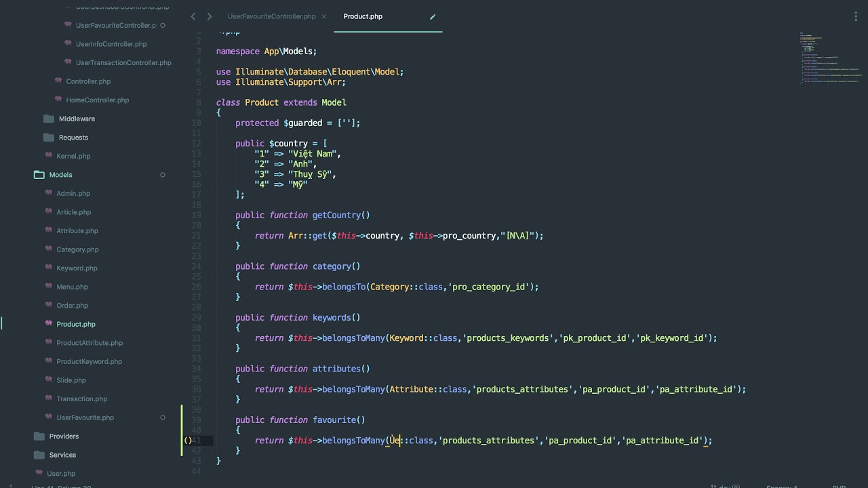Screen dimensions: 868x488
Task: Click the PHP icon beside Menu.php
Action: click(x=49, y=286)
